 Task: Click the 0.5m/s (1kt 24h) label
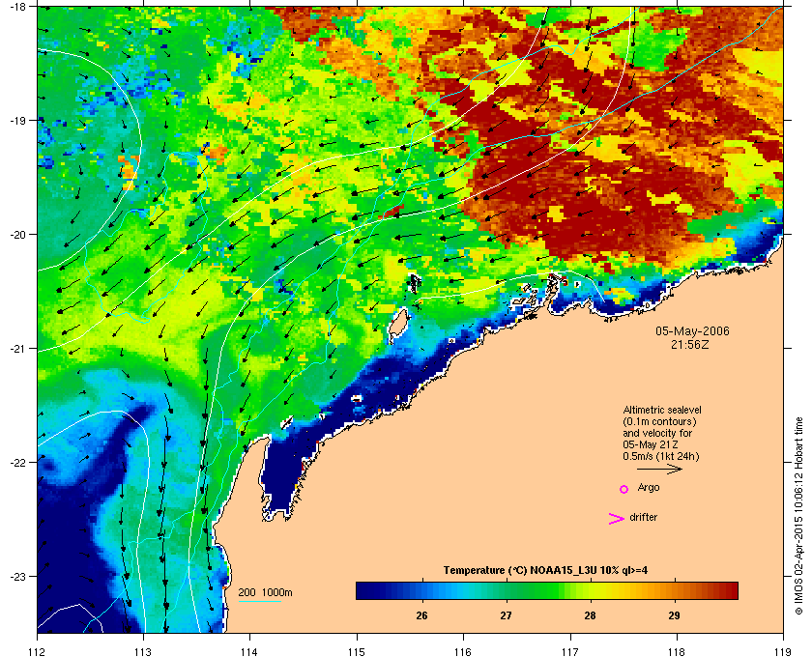point(661,457)
